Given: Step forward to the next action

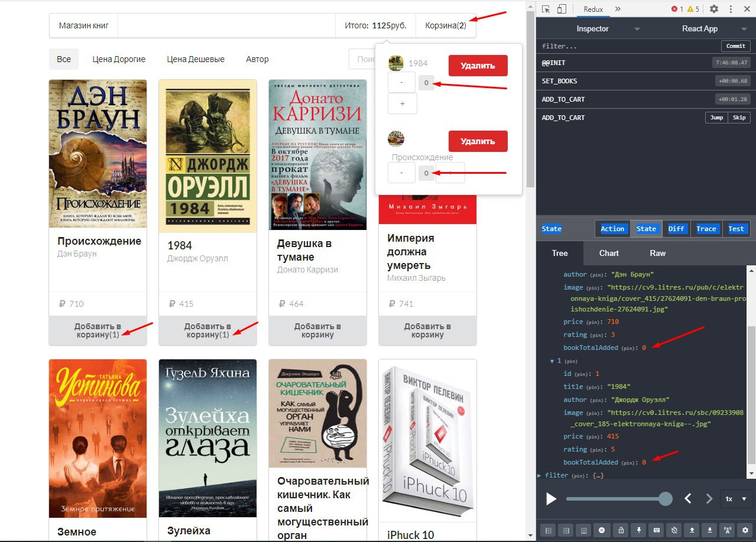Looking at the screenshot, I should point(709,498).
